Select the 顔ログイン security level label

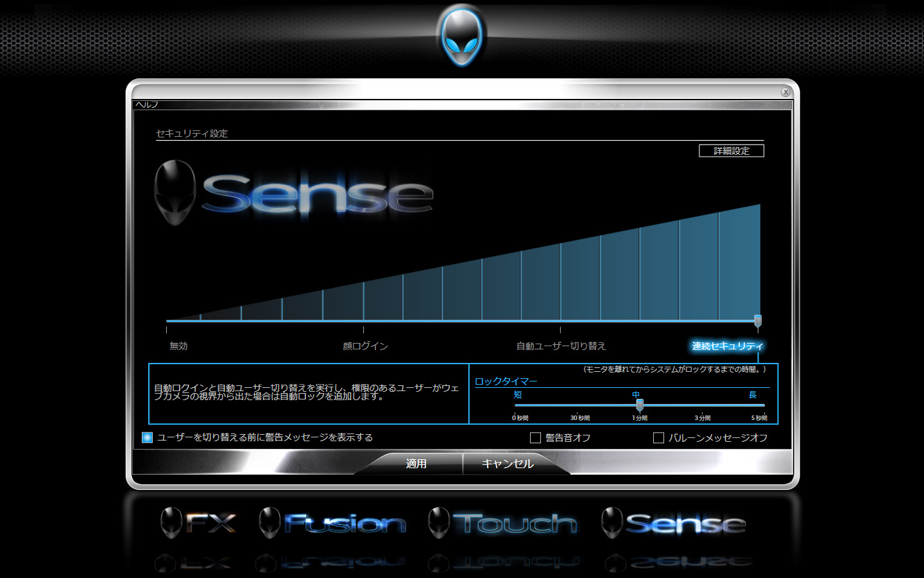coord(365,346)
